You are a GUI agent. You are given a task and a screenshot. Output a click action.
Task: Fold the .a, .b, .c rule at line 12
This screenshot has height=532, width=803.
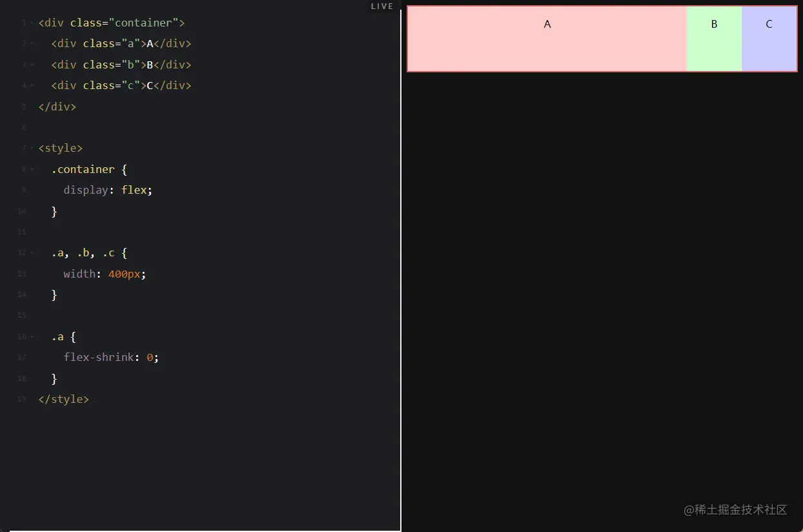32,253
